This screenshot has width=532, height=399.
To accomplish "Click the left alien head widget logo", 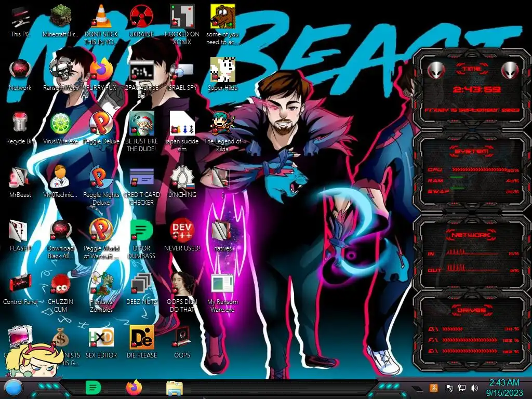I will pos(436,71).
